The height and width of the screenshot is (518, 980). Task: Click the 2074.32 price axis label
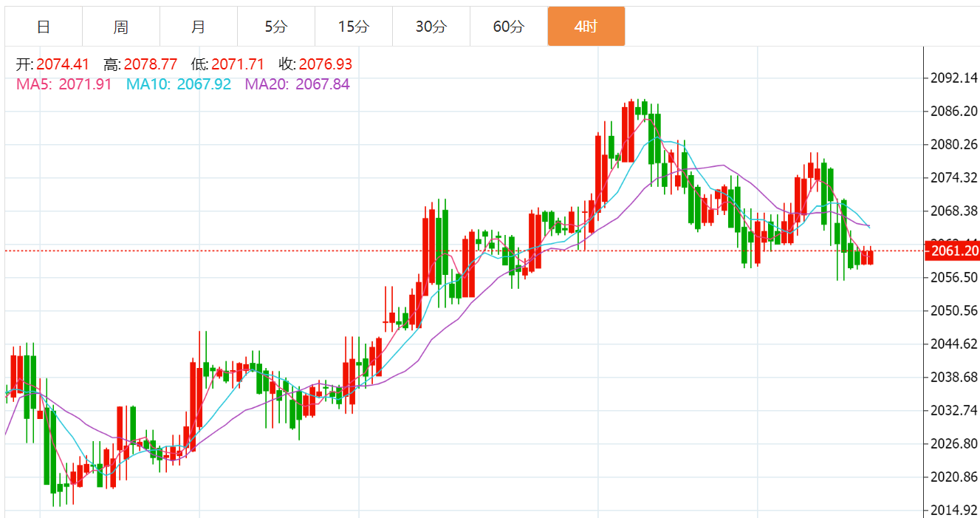pyautogui.click(x=955, y=178)
